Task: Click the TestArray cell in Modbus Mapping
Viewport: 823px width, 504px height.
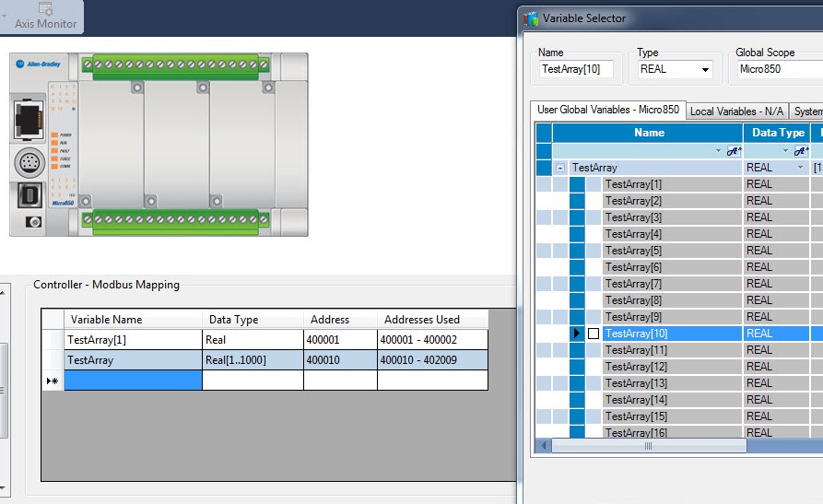Action: 133,360
